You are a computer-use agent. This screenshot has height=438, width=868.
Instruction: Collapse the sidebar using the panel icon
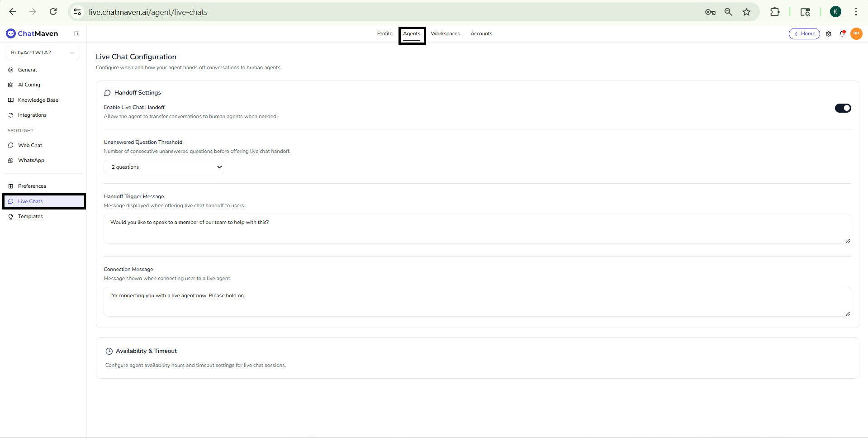tap(77, 33)
